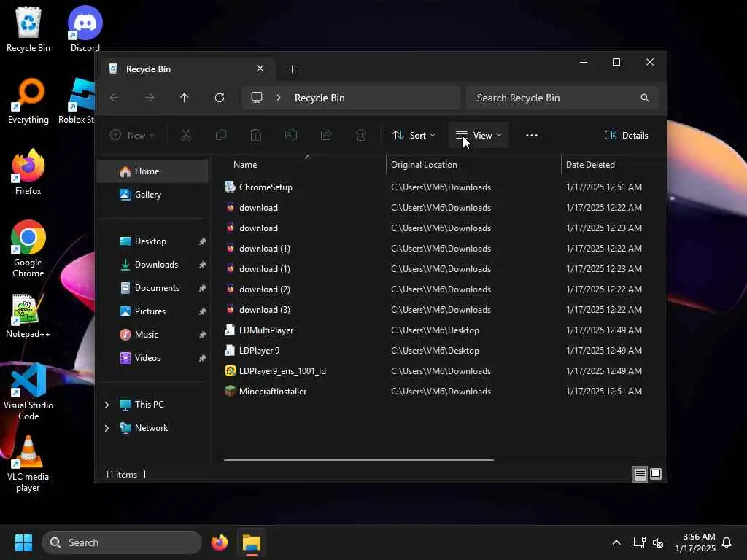Open Home in the sidebar

pos(152,171)
